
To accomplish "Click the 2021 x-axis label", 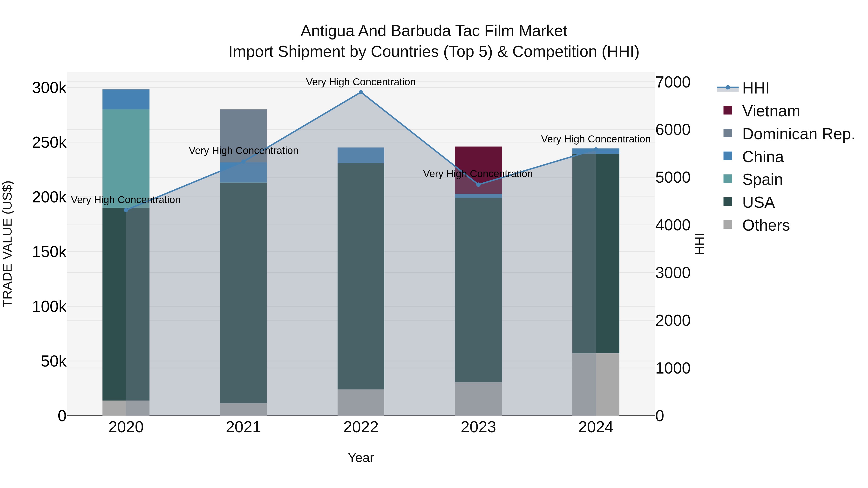I will 243,427.
